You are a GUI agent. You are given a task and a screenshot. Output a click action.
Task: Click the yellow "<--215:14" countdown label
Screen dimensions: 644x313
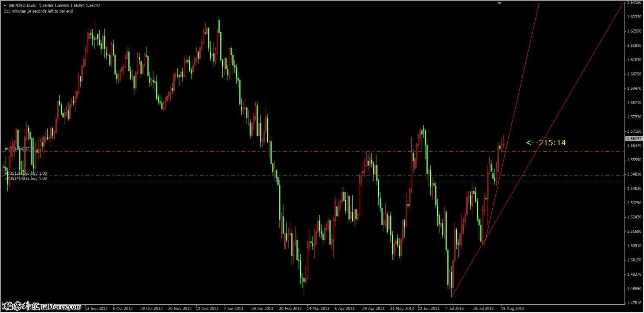pos(546,143)
